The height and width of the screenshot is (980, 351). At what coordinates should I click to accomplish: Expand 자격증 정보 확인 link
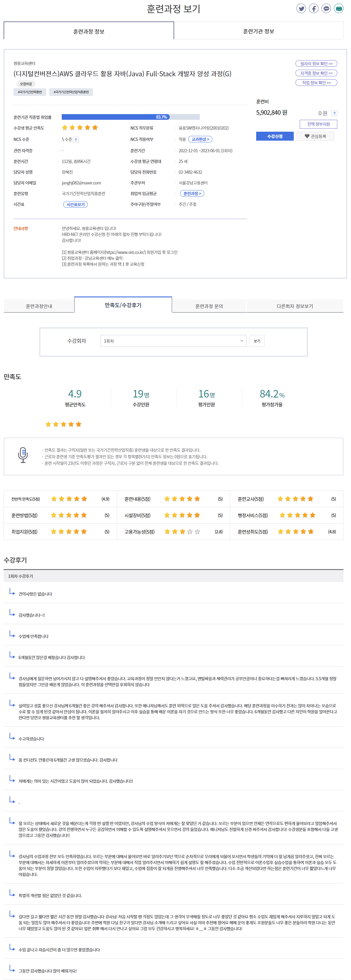click(316, 73)
